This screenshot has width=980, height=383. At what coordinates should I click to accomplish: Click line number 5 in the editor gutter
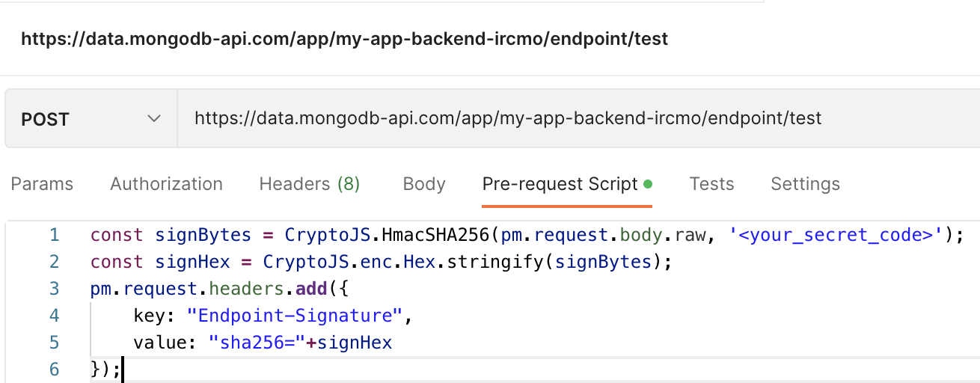(54, 343)
